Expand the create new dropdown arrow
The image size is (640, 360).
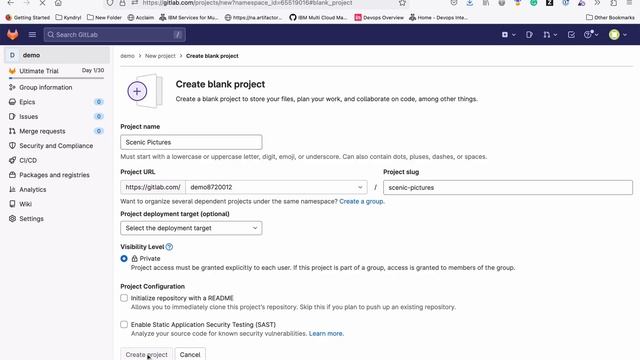pos(514,35)
